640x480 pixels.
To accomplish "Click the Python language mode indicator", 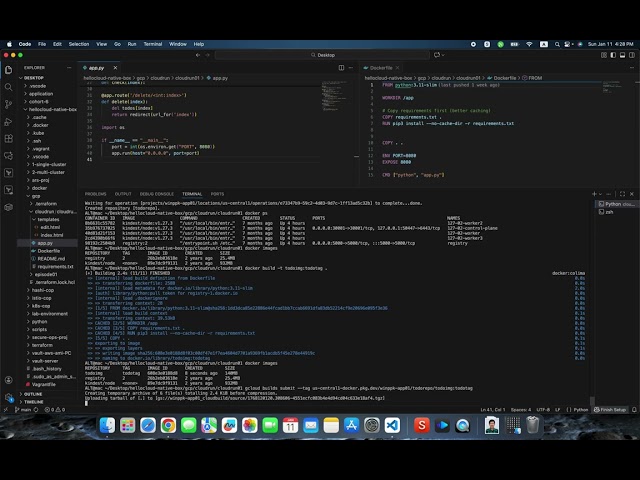I will (x=578, y=409).
